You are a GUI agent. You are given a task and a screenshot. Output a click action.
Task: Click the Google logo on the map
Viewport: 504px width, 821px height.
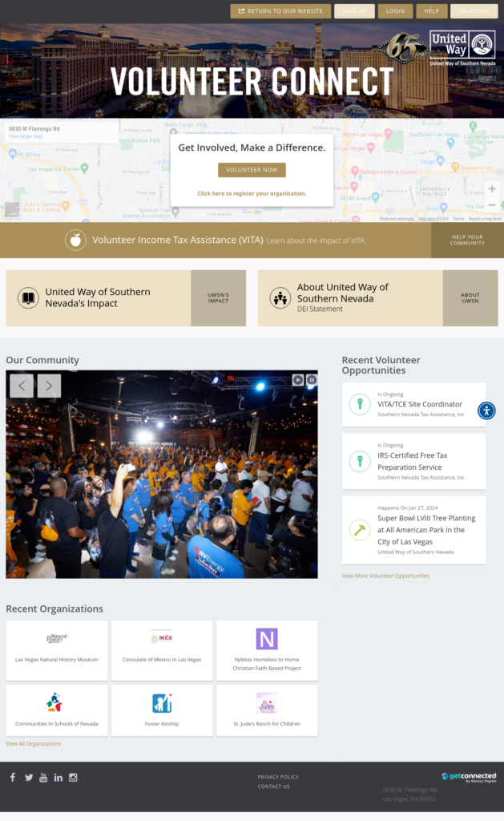tap(252, 212)
